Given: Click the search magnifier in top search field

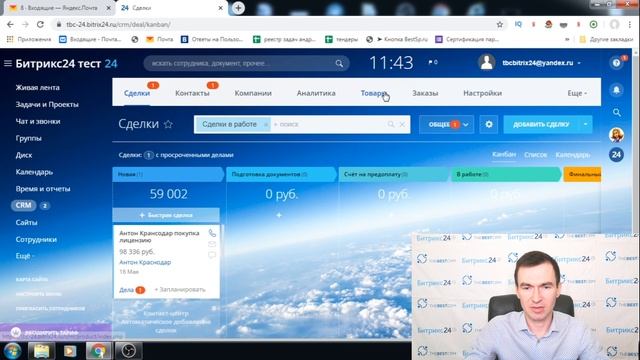Looking at the screenshot, I should tap(339, 64).
